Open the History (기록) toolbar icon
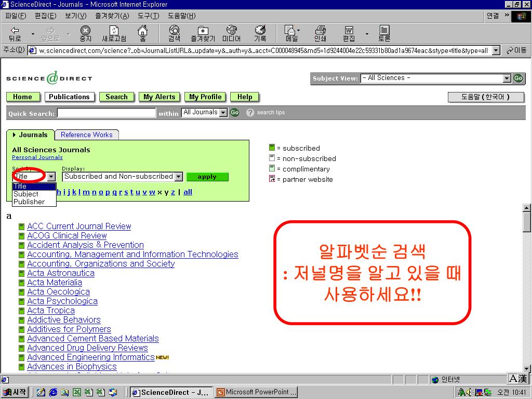This screenshot has height=399, width=532. pos(260,34)
